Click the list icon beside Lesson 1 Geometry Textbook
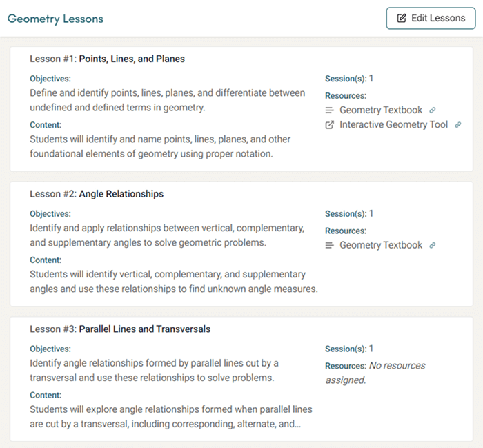 (x=330, y=110)
